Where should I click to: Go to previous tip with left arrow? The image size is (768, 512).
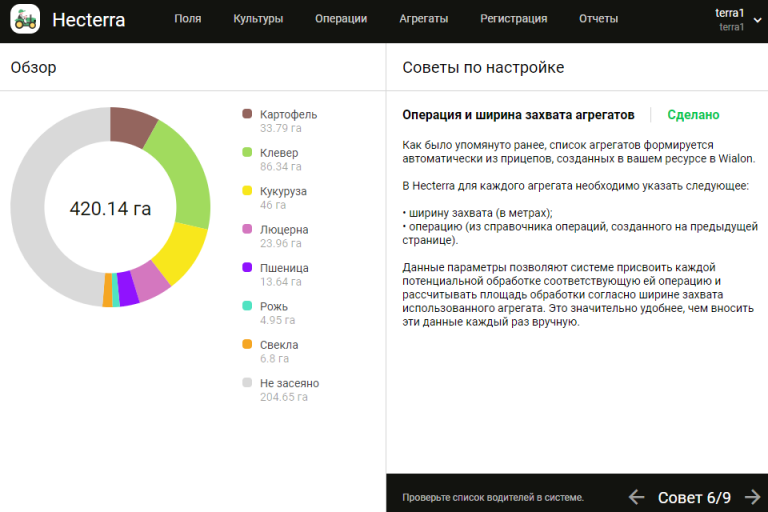636,497
